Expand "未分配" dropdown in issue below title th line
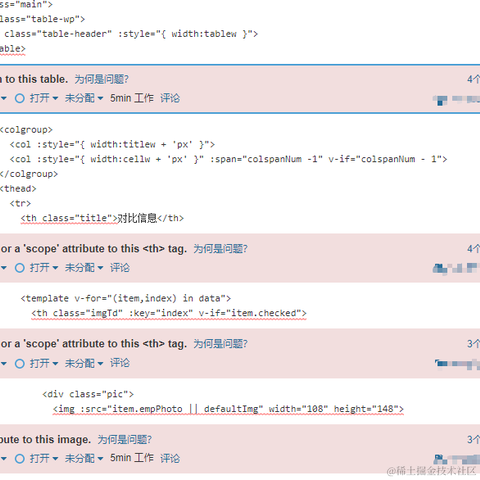Screen dimensions: 480x480 [84, 268]
